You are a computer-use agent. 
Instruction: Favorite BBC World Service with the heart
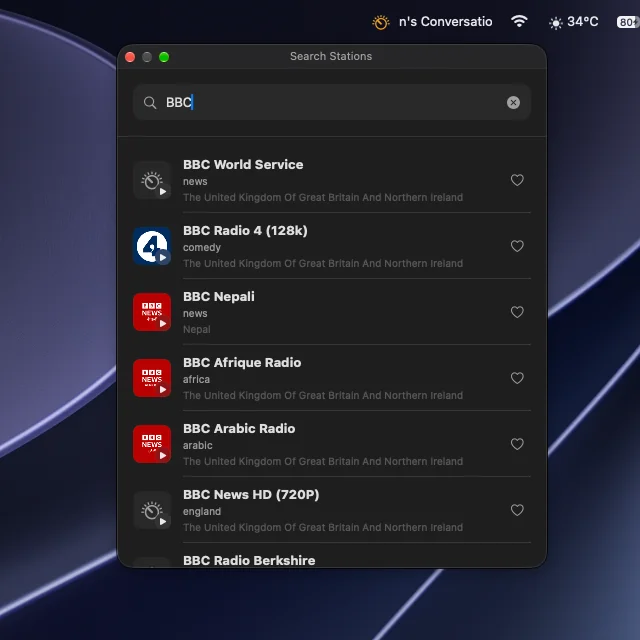tap(517, 180)
